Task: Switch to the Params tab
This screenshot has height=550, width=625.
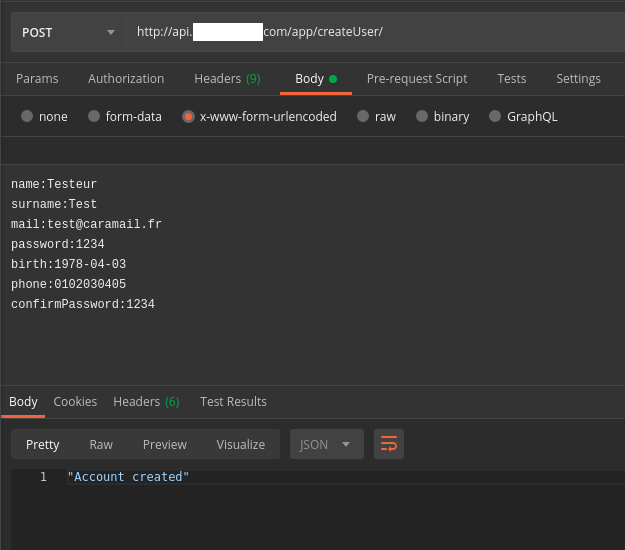Action: [x=37, y=79]
